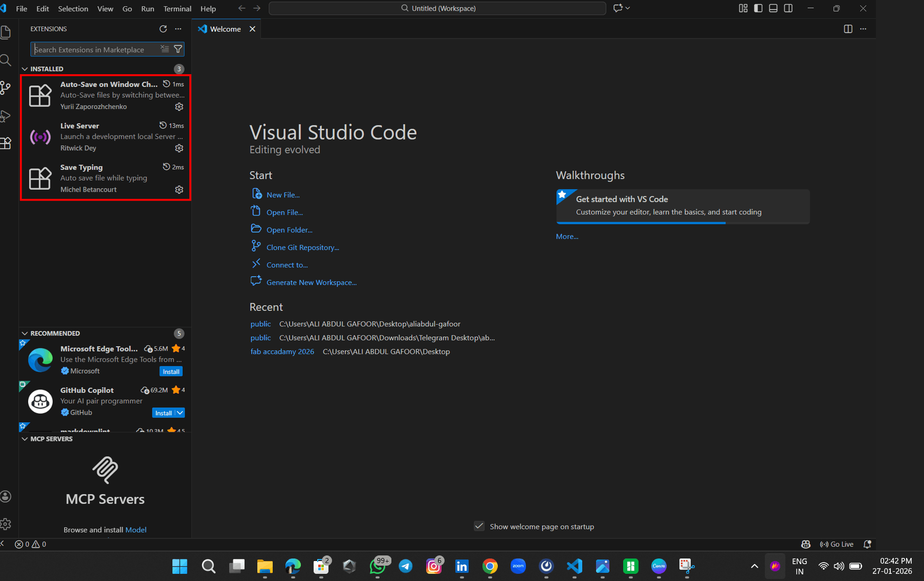
Task: Open Google Chrome from the taskbar
Action: point(490,566)
